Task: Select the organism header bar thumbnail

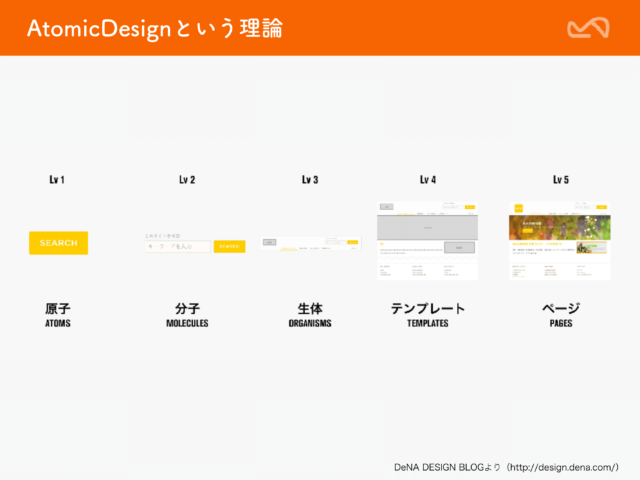Action: 310,243
